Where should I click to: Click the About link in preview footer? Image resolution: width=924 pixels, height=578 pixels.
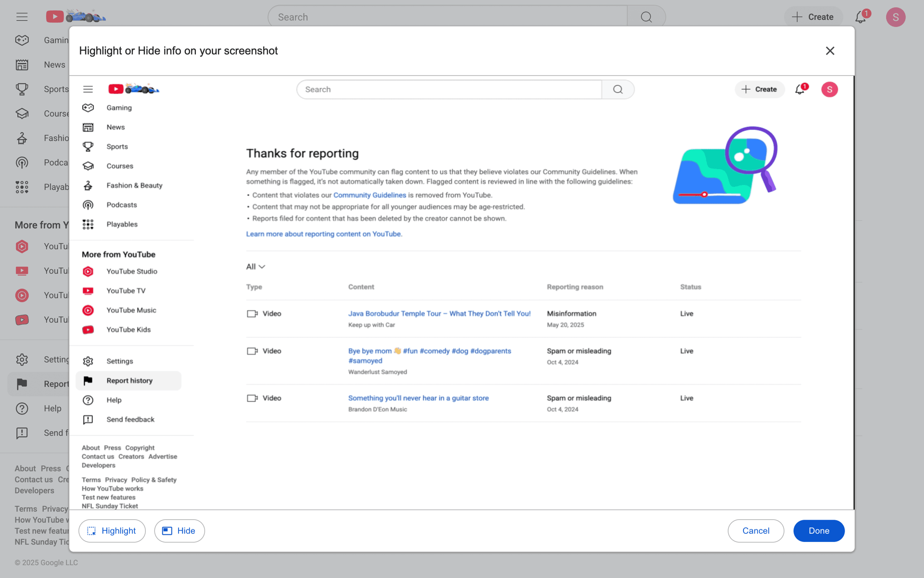click(x=90, y=448)
